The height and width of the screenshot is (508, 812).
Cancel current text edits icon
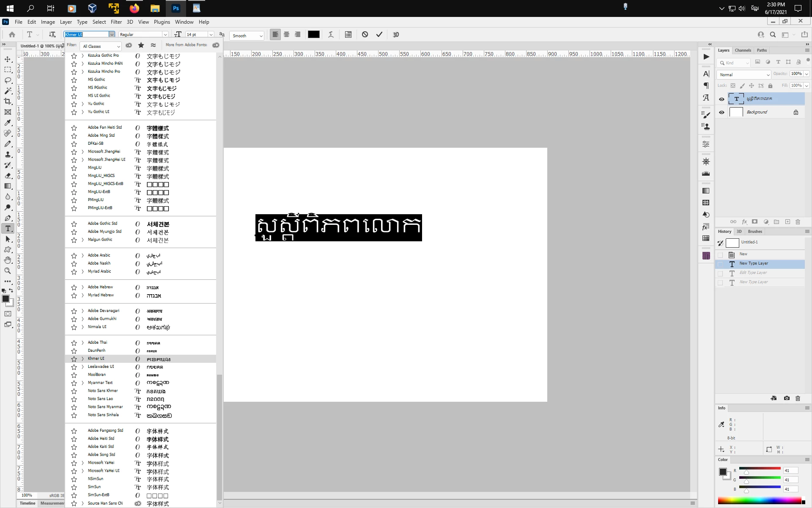(365, 35)
